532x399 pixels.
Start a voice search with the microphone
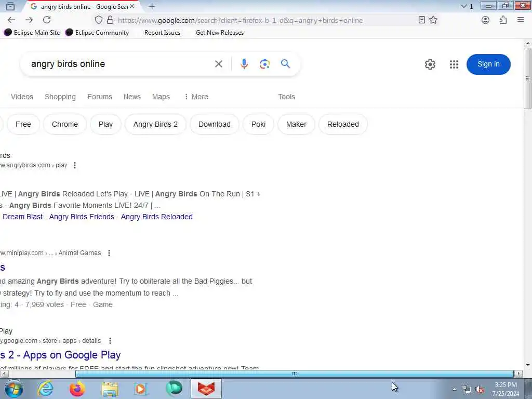point(244,64)
